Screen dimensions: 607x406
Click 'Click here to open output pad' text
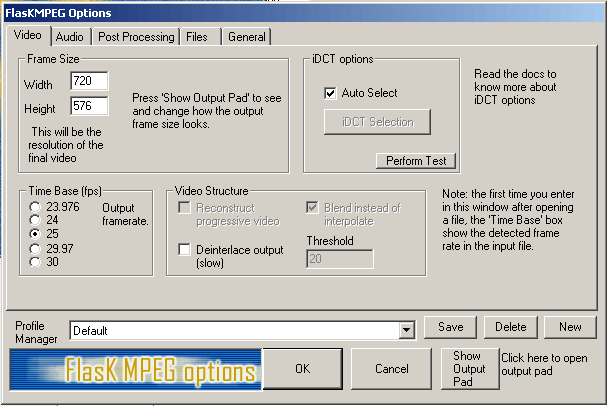click(x=544, y=364)
